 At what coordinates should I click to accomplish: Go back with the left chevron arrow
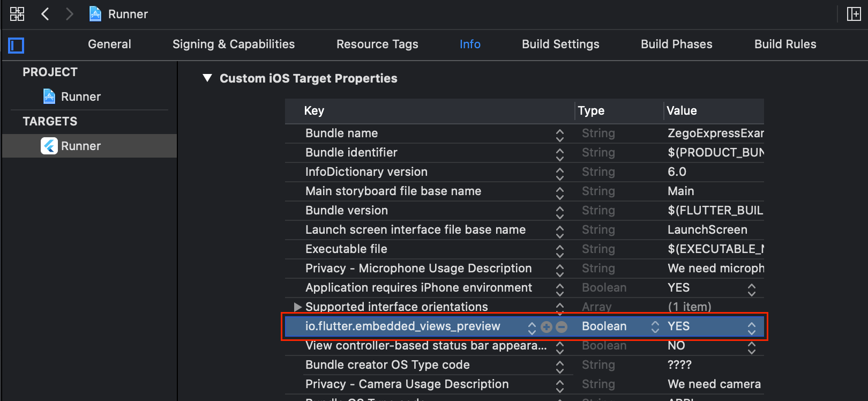pyautogui.click(x=46, y=14)
